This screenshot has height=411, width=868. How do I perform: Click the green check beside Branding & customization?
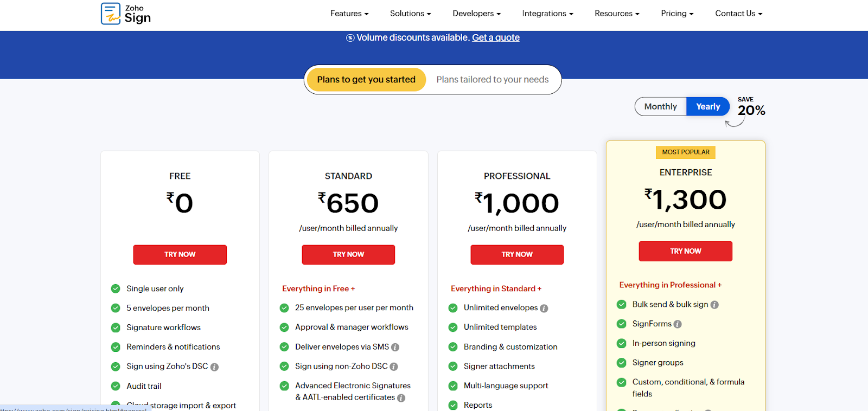(453, 347)
